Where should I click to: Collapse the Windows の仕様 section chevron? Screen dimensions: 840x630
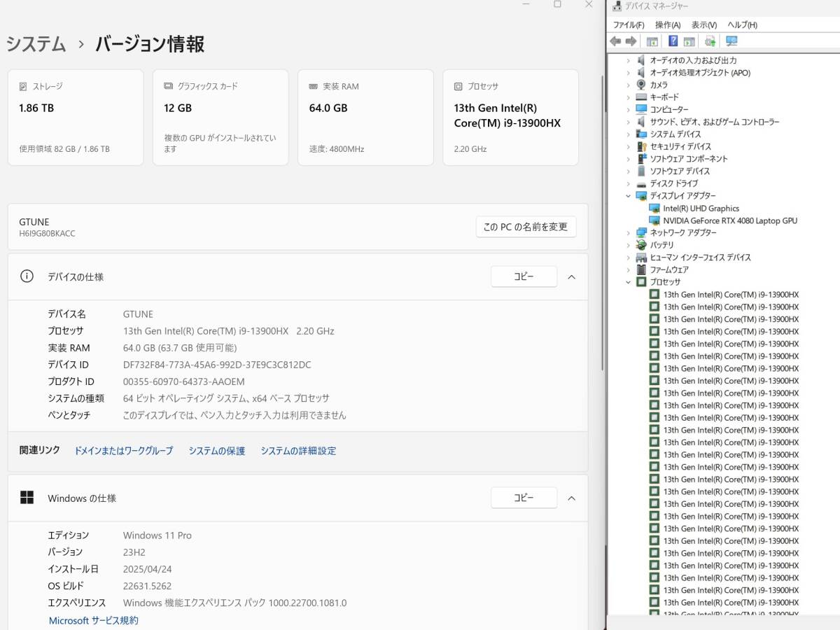tap(571, 498)
